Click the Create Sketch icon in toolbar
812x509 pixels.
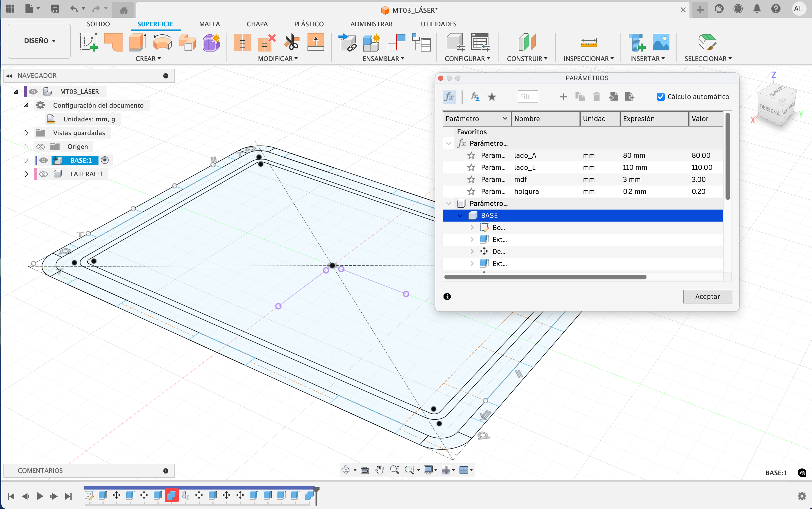pos(88,42)
